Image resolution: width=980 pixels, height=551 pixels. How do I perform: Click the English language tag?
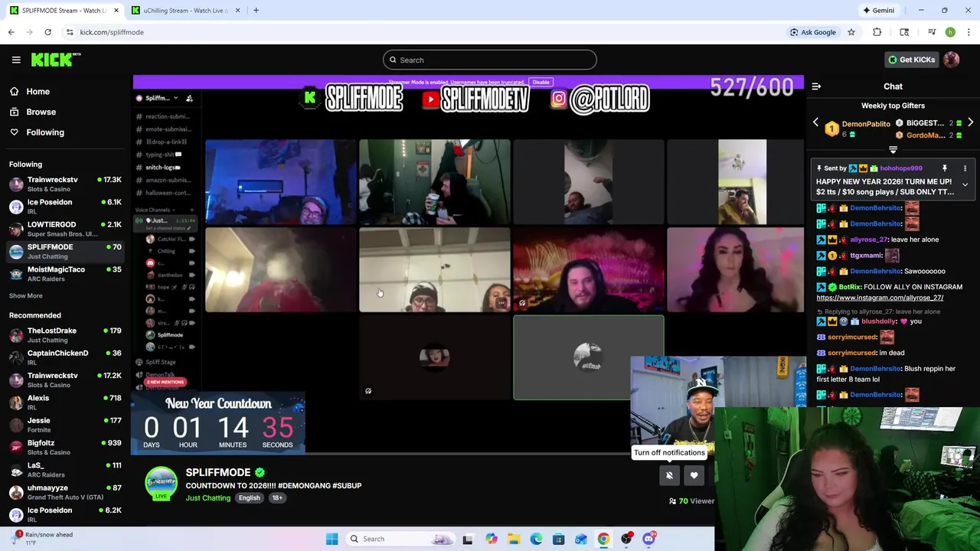pyautogui.click(x=249, y=498)
